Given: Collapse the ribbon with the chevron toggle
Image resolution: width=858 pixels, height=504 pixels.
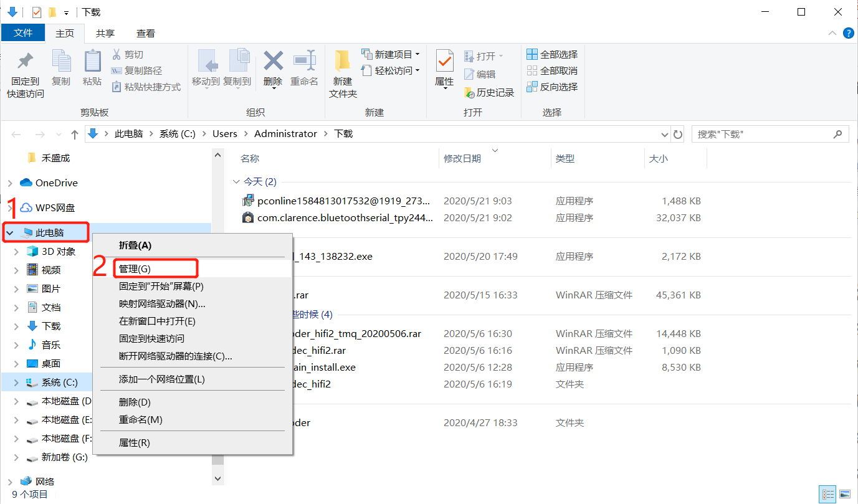Looking at the screenshot, I should (832, 33).
